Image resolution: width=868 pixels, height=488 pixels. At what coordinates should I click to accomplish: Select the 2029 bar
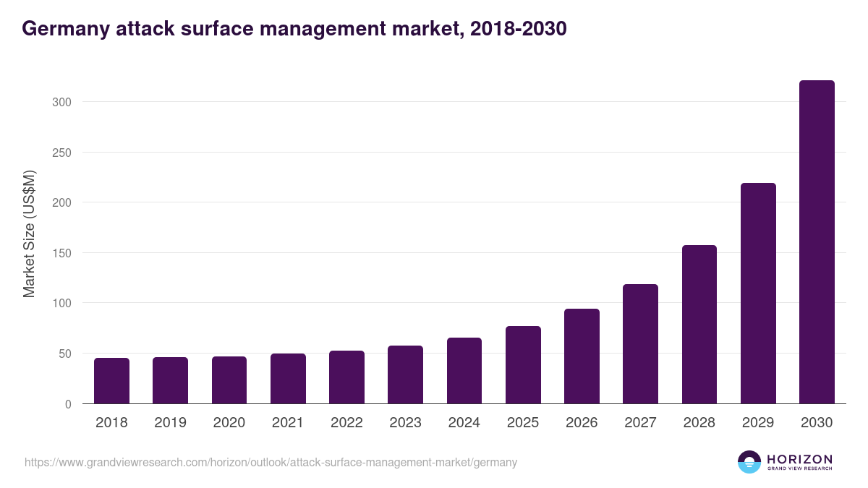pos(757,293)
